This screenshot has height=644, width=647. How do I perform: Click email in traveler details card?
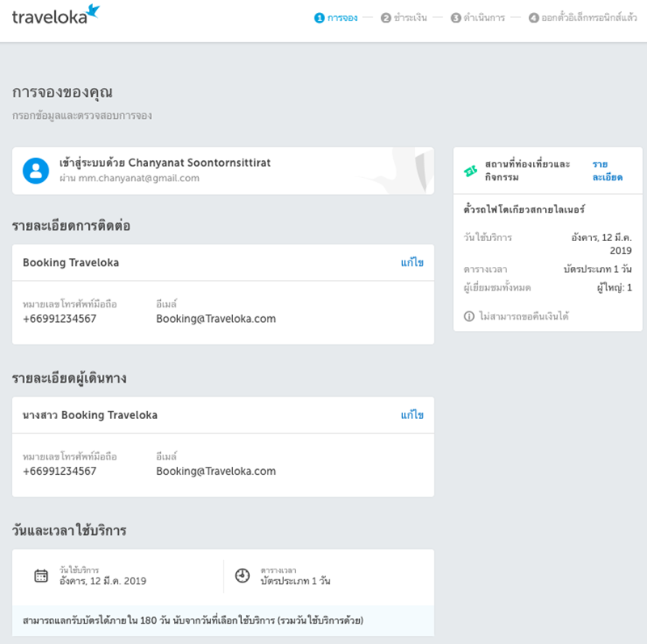[216, 471]
